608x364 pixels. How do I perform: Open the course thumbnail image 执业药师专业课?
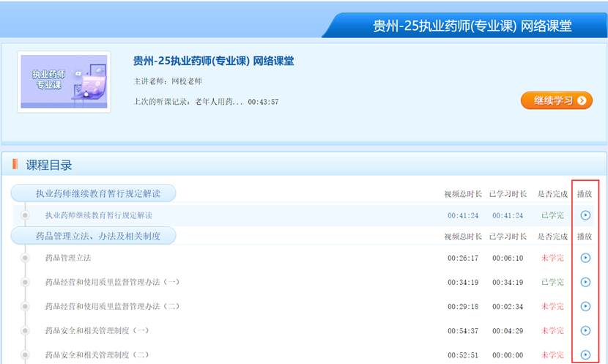(x=64, y=82)
